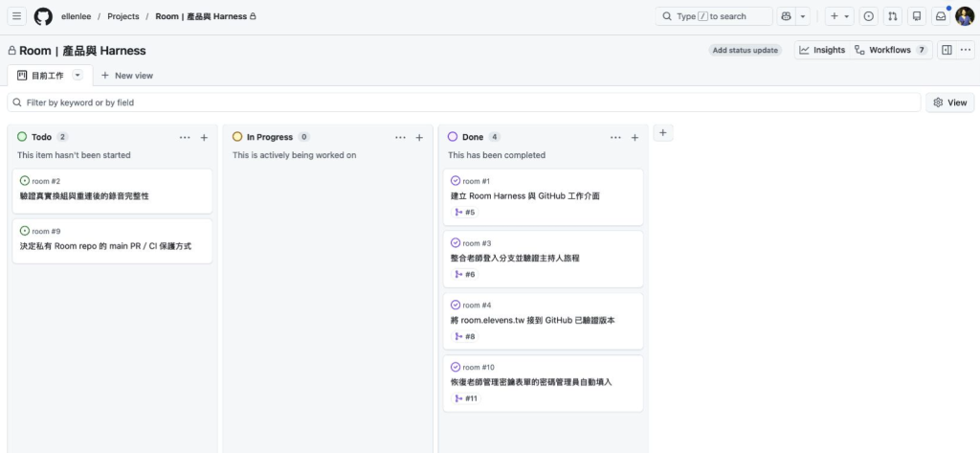The image size is (980, 453).
Task: Open the create new plus menu
Action: click(x=839, y=16)
